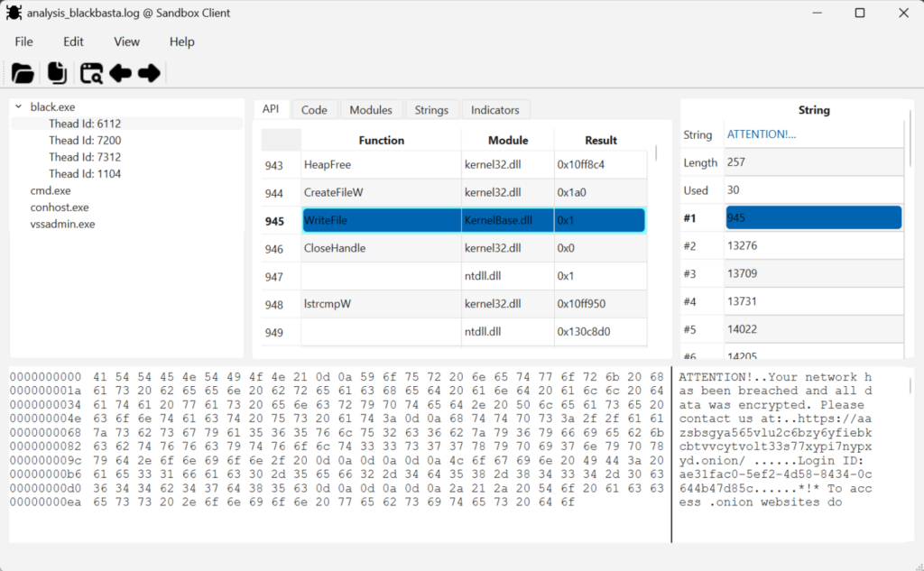This screenshot has width=924, height=571.
Task: Click the String panel header
Action: [x=814, y=110]
